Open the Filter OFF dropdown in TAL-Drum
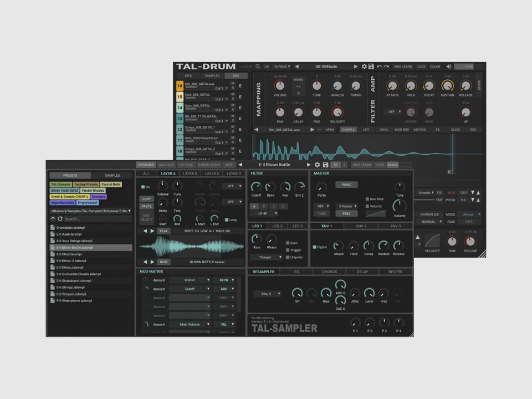Image resolution: width=532 pixels, height=399 pixels. [x=393, y=111]
